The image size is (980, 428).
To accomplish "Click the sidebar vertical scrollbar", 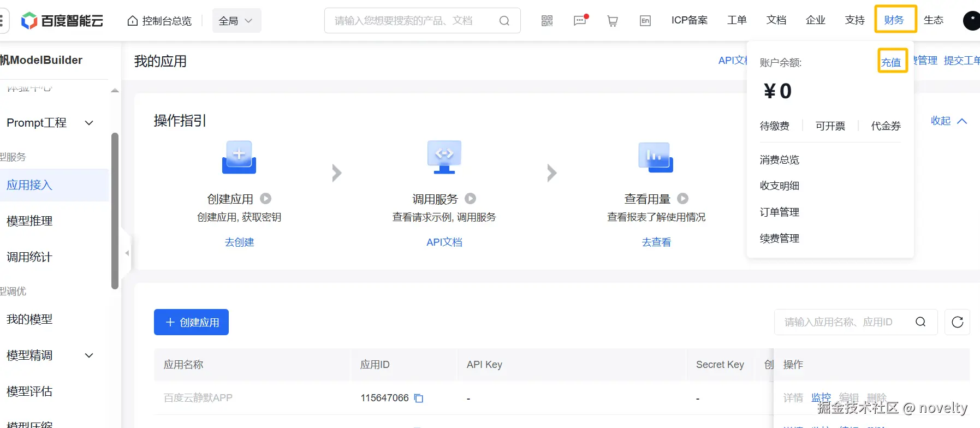I will coord(115,211).
